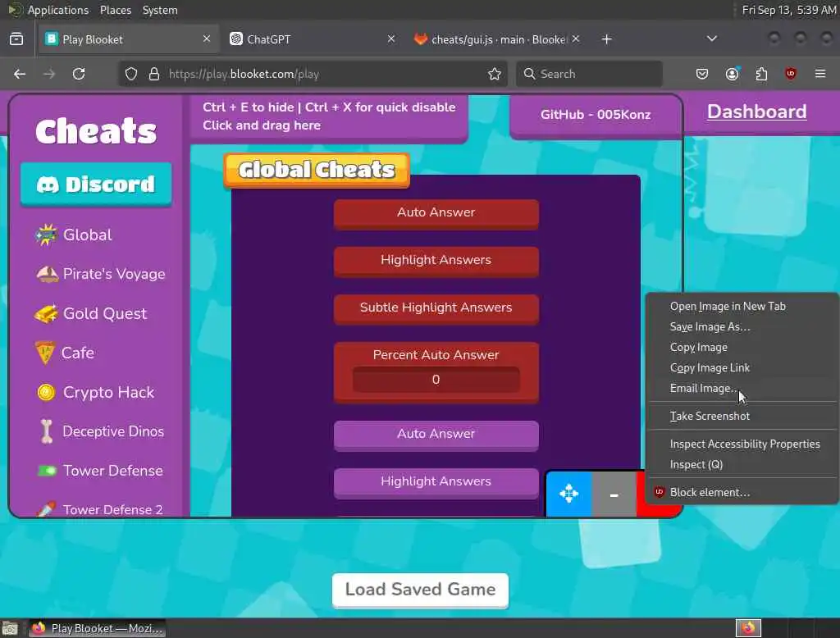Choose Take Screenshot
840x638 pixels.
click(x=742, y=417)
